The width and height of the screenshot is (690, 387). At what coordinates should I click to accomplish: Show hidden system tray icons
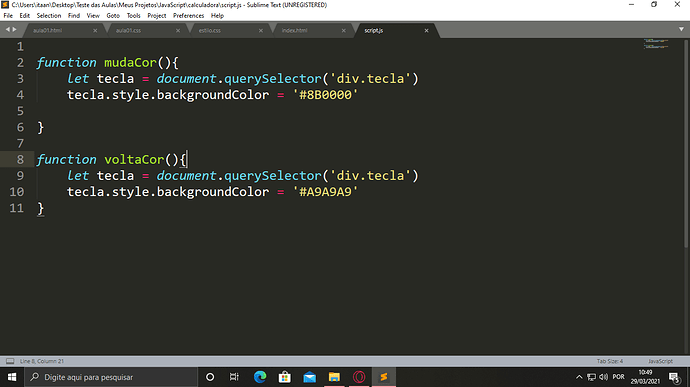click(x=579, y=377)
